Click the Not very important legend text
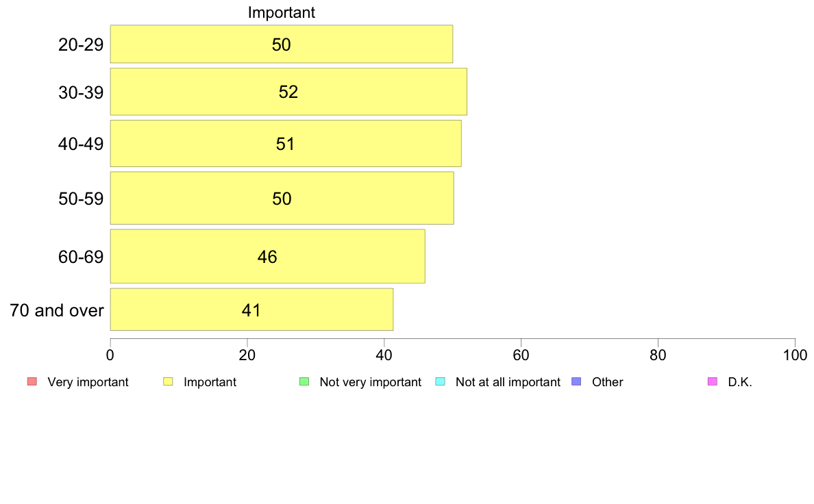Screen dimensions: 814x504 [x=370, y=382]
